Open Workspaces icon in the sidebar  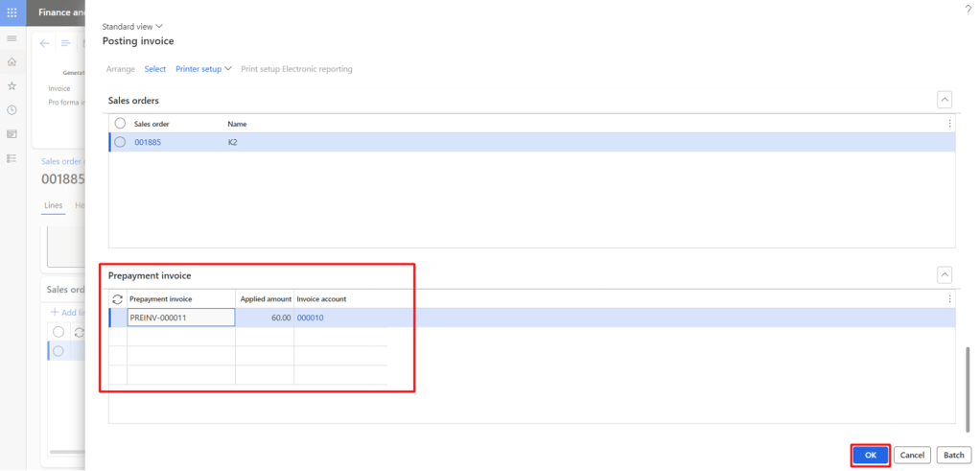pyautogui.click(x=12, y=134)
